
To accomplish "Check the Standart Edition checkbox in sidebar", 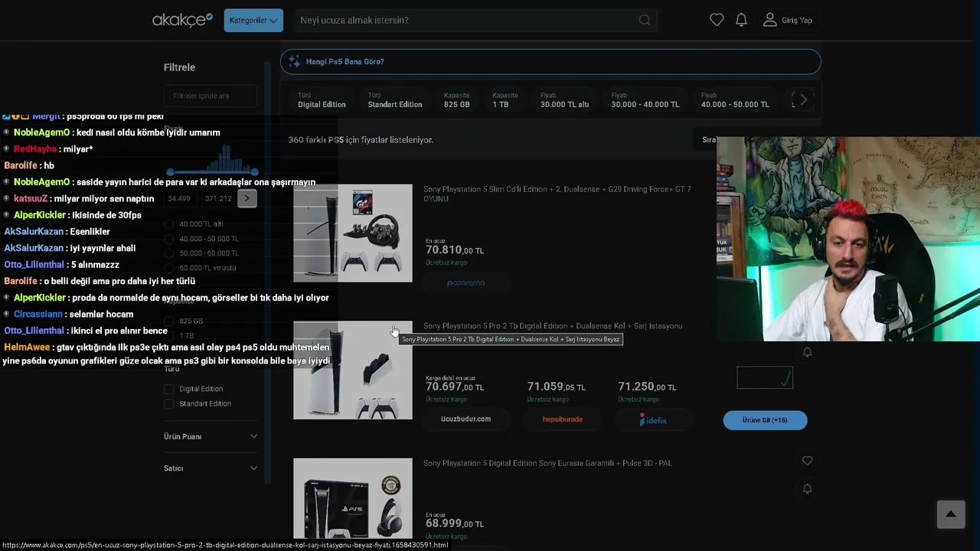I will click(x=169, y=404).
